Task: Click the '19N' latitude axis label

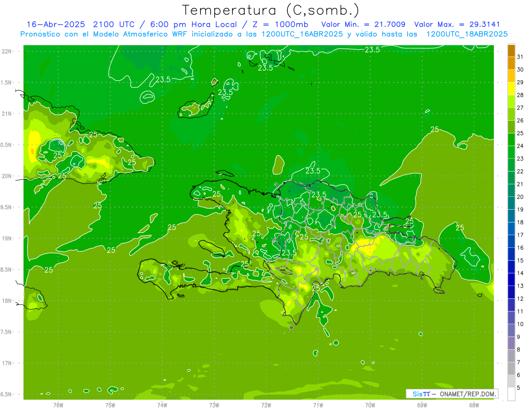Action: point(7,238)
